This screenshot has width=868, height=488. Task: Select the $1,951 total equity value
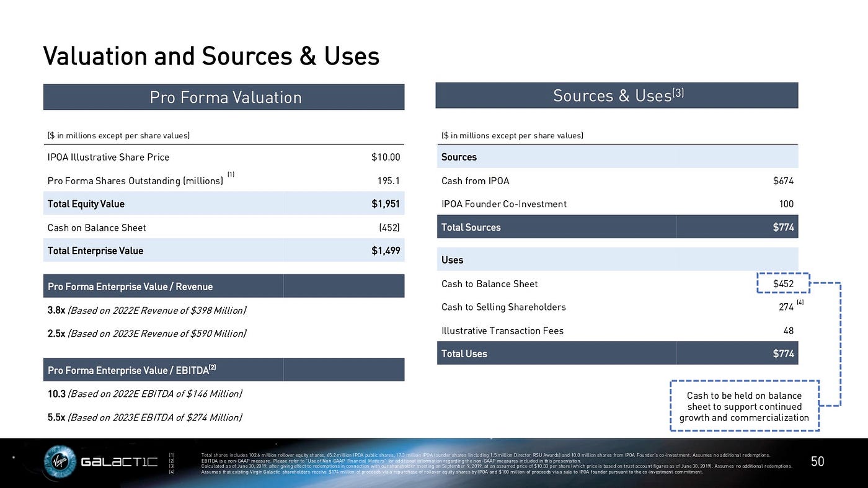(x=385, y=204)
